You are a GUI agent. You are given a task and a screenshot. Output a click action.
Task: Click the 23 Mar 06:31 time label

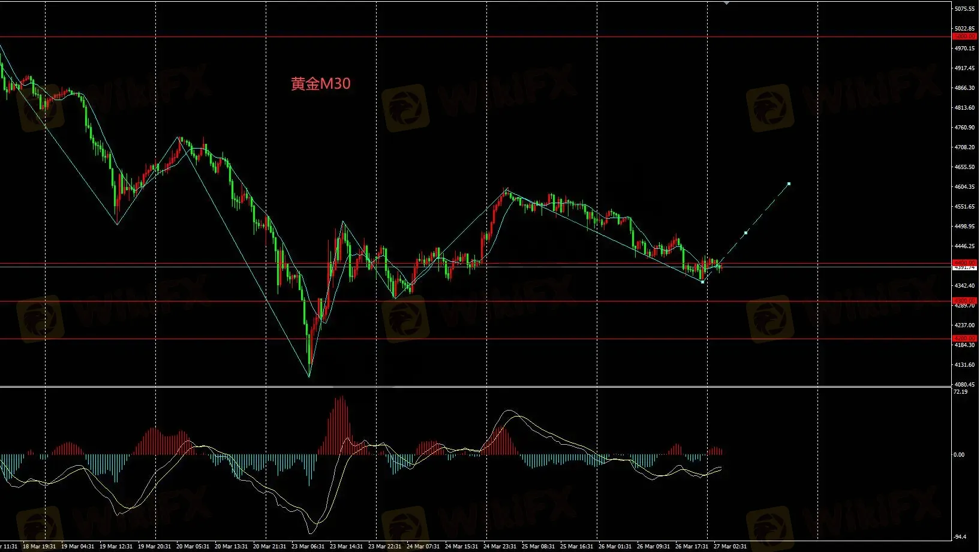tap(308, 547)
